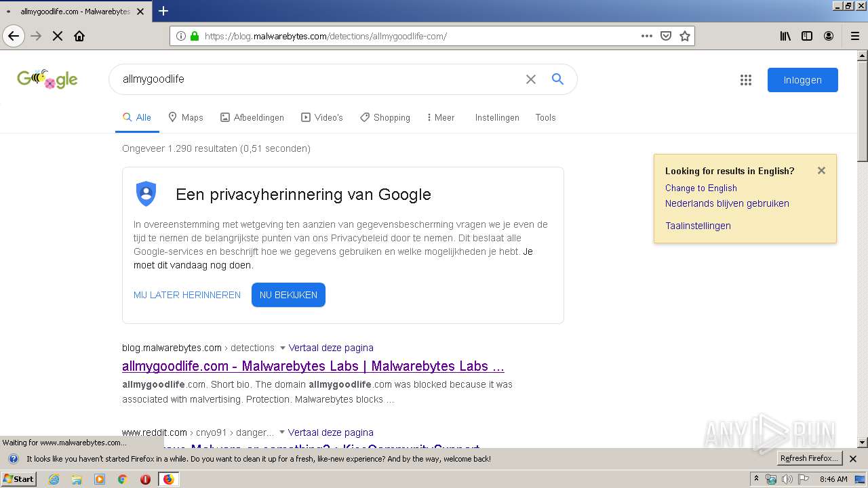Open media player from taskbar
The image size is (868, 488).
pyautogui.click(x=100, y=479)
